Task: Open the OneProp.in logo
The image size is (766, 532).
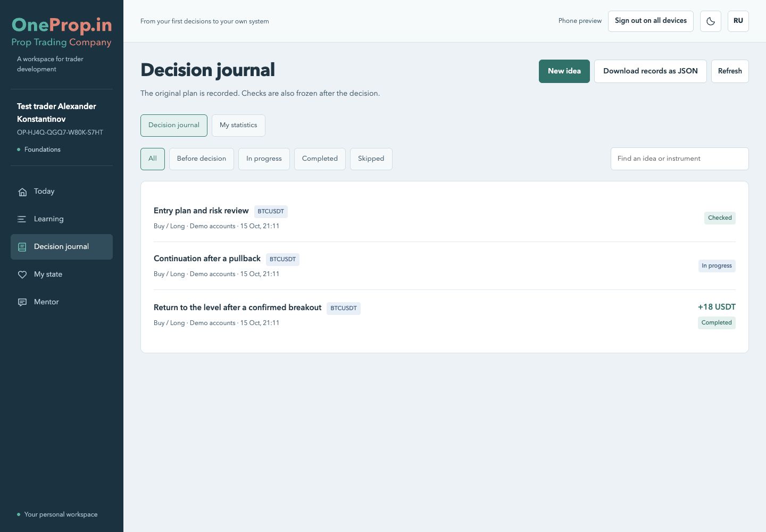Action: (x=62, y=32)
